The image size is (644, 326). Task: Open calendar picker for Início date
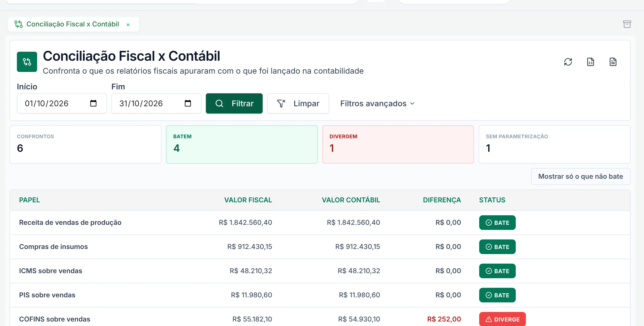click(93, 103)
